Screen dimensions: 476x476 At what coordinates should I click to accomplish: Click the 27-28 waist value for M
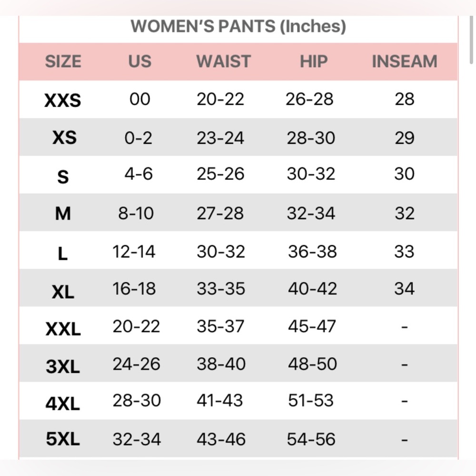[220, 213]
